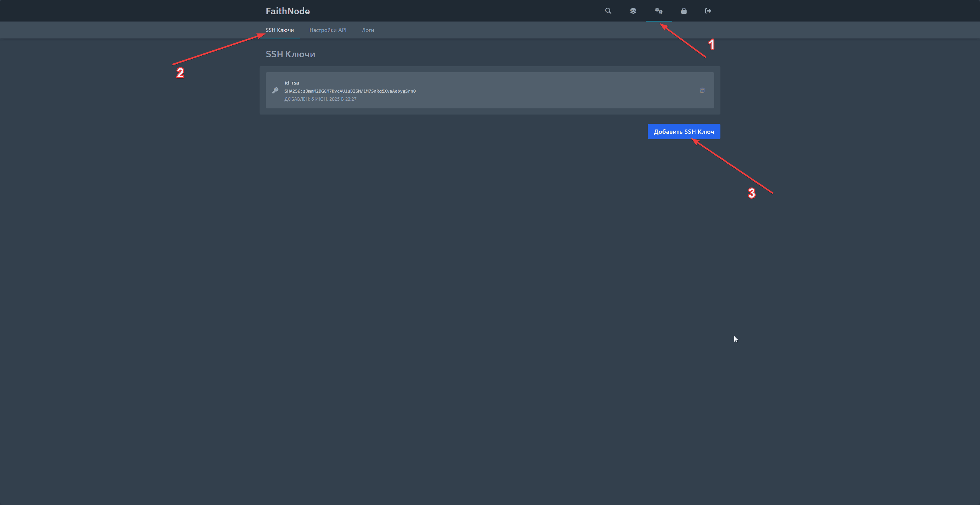Open servers list via layers icon
The height and width of the screenshot is (505, 980).
[633, 11]
